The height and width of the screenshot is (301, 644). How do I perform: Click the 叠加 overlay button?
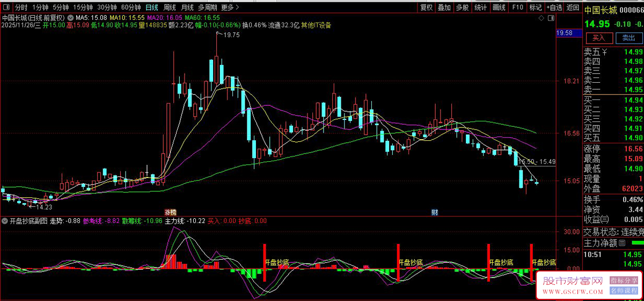point(444,8)
